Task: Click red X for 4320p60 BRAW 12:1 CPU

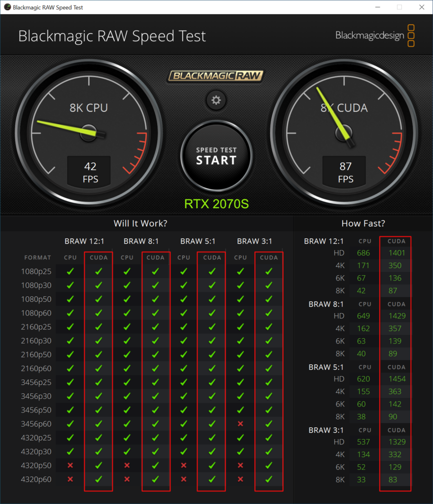Action: pyautogui.click(x=70, y=479)
